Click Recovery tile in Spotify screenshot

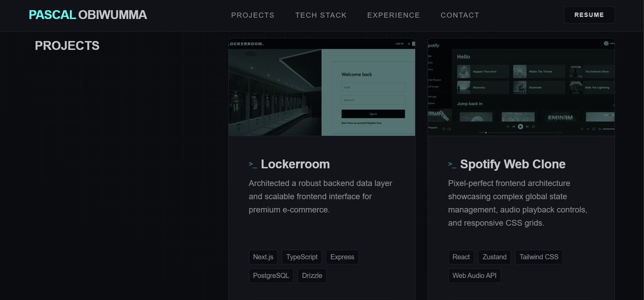click(483, 87)
